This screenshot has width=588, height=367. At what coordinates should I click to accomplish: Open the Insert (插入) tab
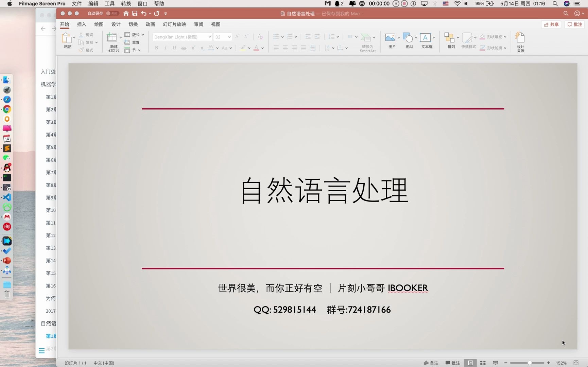[x=82, y=24]
